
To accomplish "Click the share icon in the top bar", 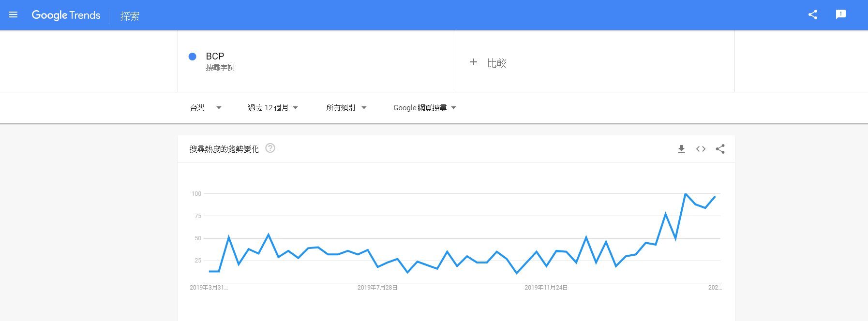I will click(x=813, y=15).
